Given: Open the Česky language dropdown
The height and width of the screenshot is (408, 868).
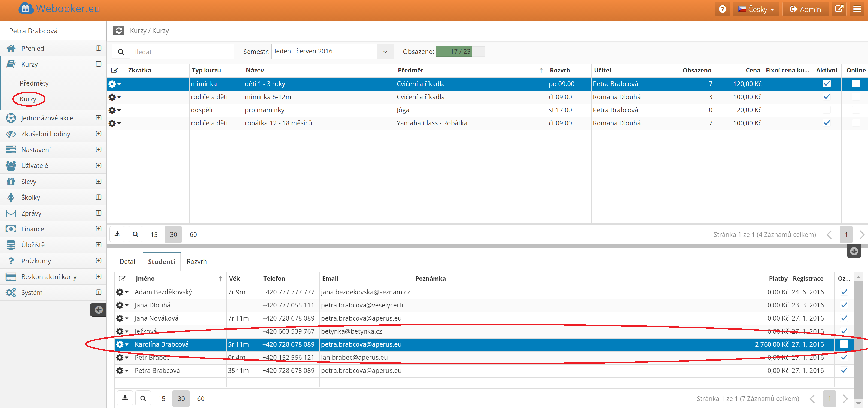Looking at the screenshot, I should tap(756, 9).
